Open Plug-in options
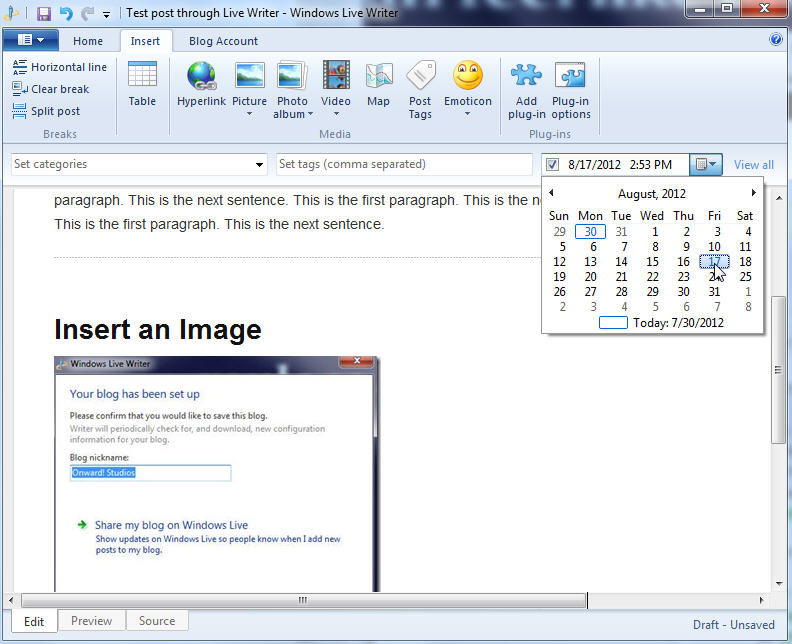Screen dimensions: 792x644 coord(571,90)
